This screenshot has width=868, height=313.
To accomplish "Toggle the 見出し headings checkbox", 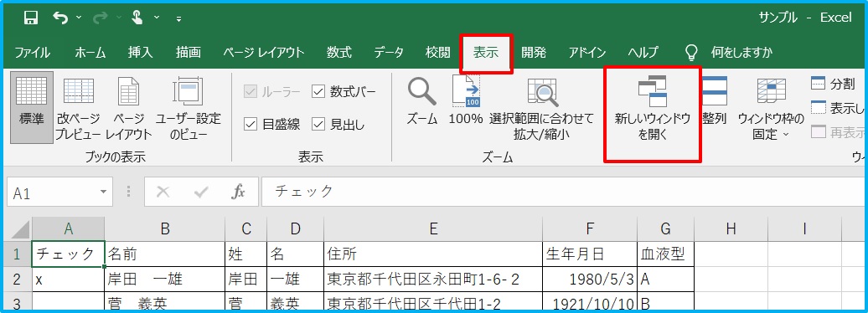I will click(x=318, y=125).
